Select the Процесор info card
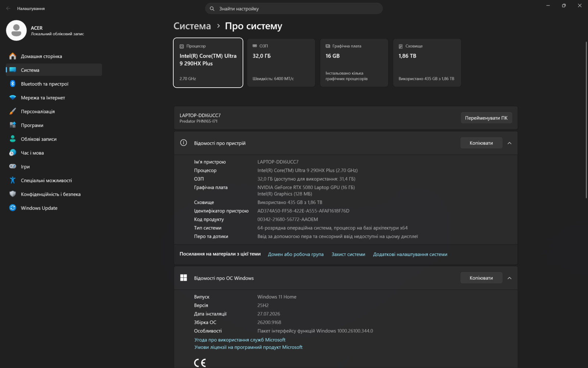 (208, 63)
